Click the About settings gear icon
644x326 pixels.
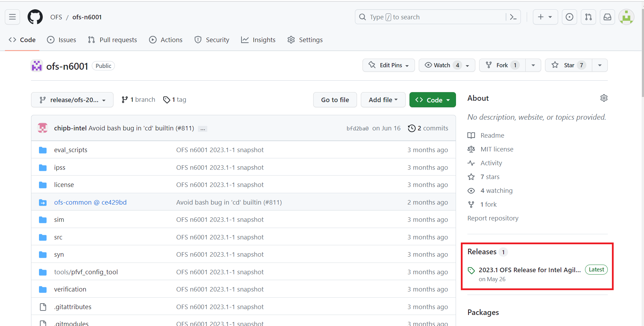(604, 98)
